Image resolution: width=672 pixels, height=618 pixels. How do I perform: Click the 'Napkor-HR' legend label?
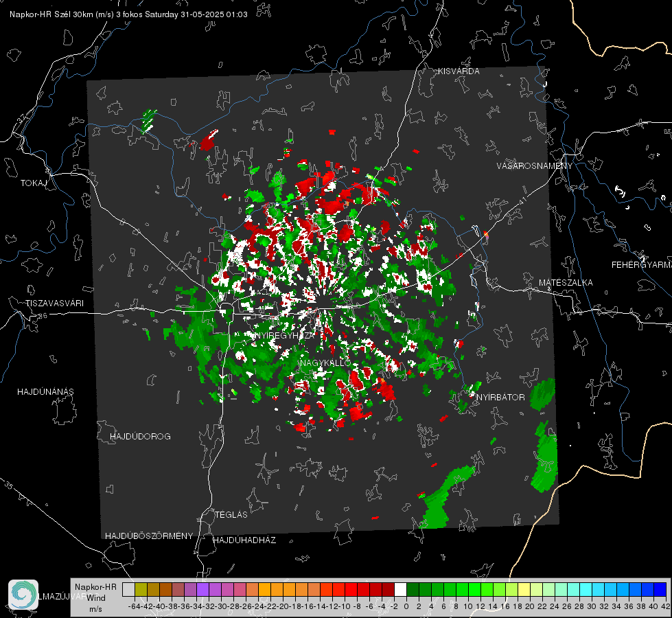point(95,587)
